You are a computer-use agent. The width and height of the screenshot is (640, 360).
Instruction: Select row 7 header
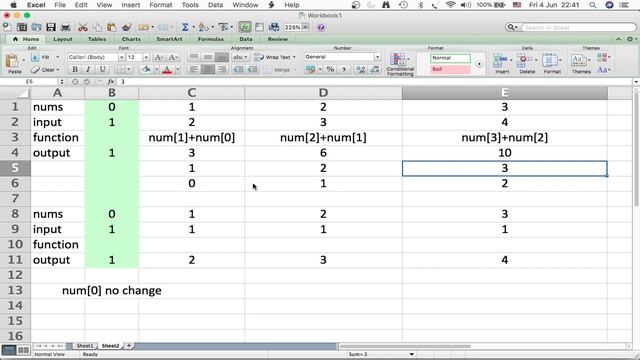[x=15, y=199]
